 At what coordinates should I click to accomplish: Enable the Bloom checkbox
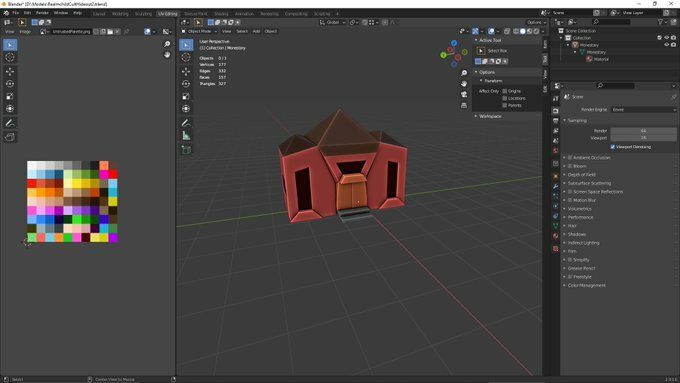[570, 166]
